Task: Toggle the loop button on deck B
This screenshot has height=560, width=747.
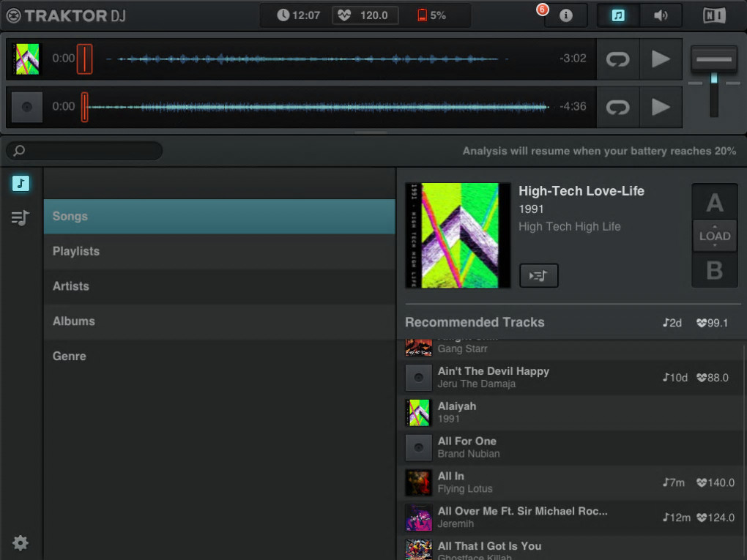Action: (618, 107)
